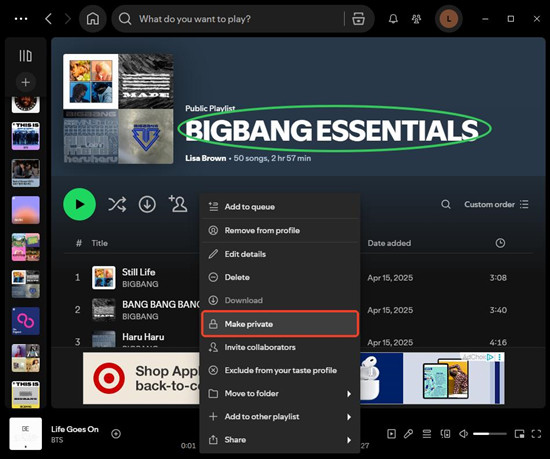
Task: Open BIGBANG artist under Still Life
Action: tap(140, 284)
